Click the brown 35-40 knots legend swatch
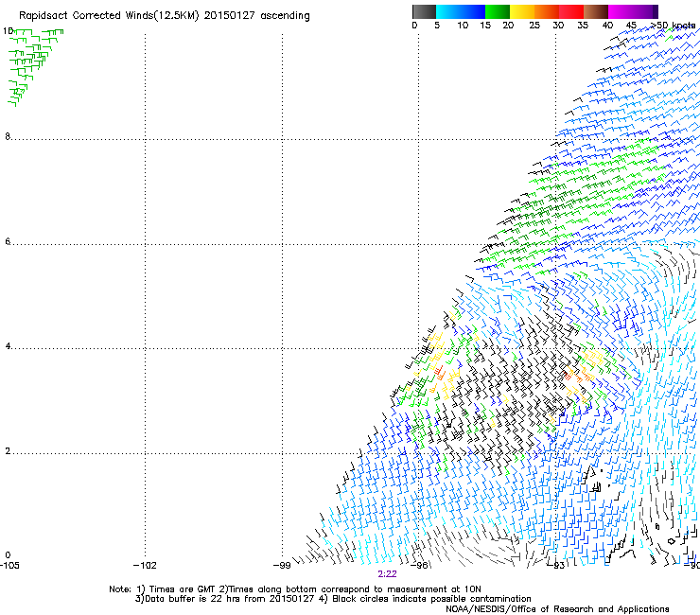This screenshot has width=700, height=615. click(x=596, y=11)
